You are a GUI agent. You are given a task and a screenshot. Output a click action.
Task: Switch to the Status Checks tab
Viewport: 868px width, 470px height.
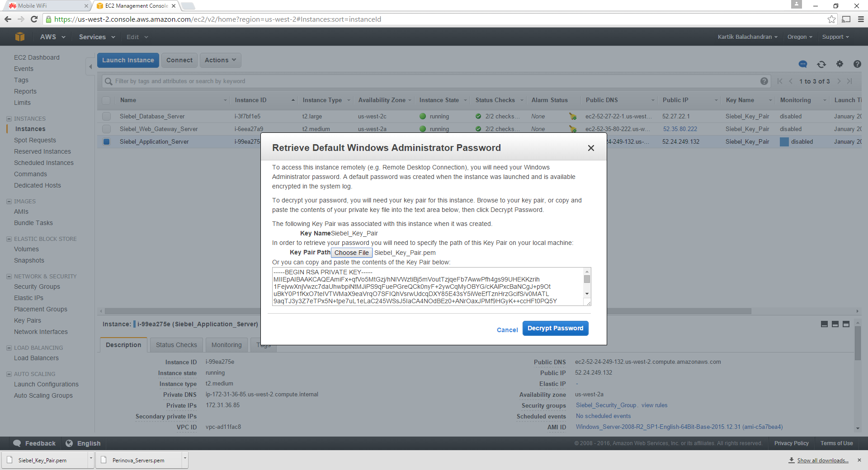tap(176, 345)
